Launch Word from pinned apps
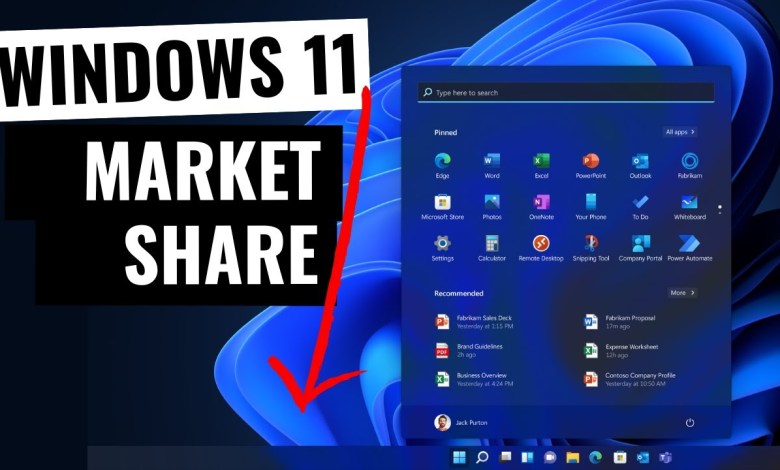 (x=491, y=166)
